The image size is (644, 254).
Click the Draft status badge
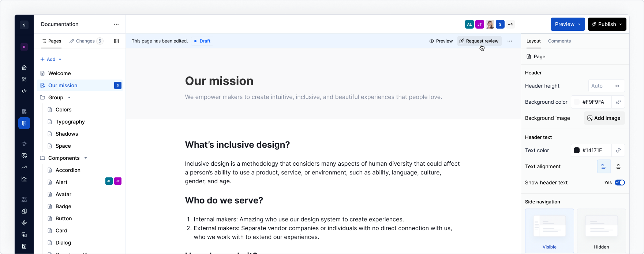click(x=202, y=41)
